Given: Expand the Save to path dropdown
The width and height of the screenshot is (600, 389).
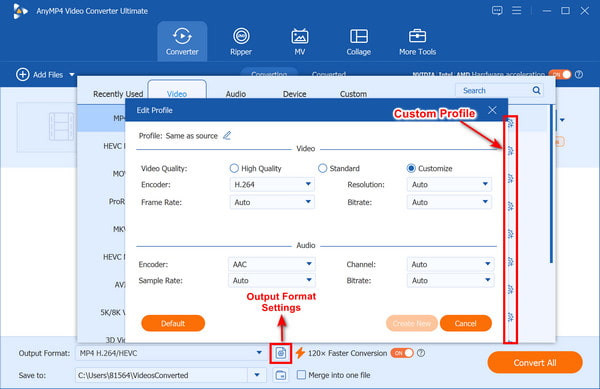Looking at the screenshot, I should (257, 375).
